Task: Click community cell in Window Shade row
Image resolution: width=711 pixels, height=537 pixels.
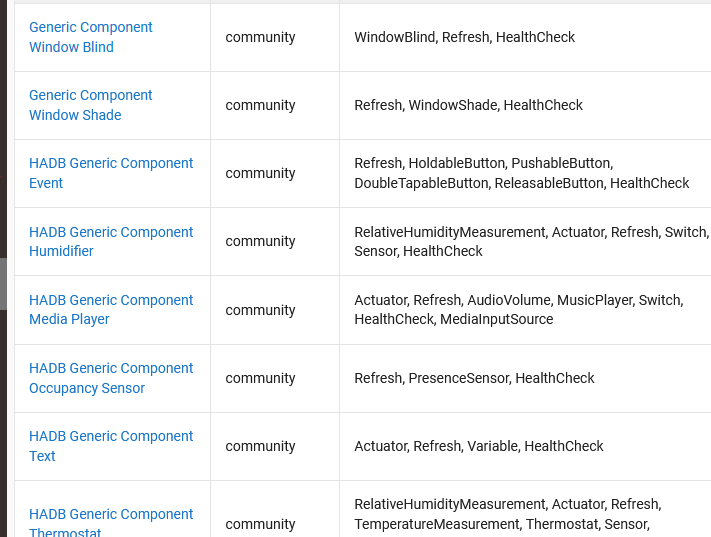Action: pyautogui.click(x=260, y=105)
